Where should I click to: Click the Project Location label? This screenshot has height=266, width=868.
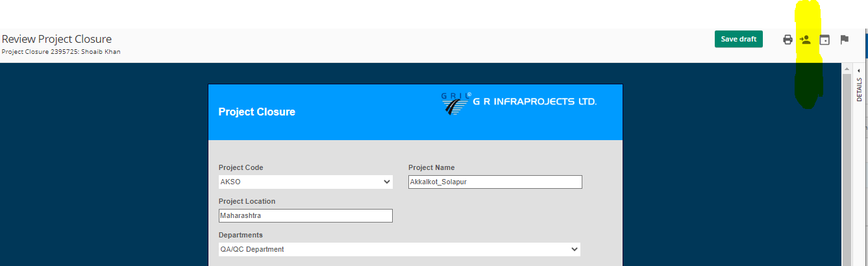[x=247, y=201]
